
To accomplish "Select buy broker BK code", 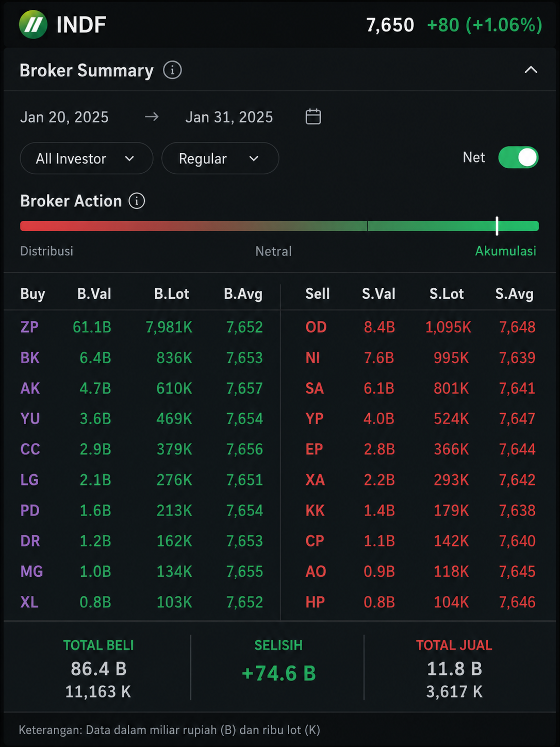I will click(x=30, y=358).
